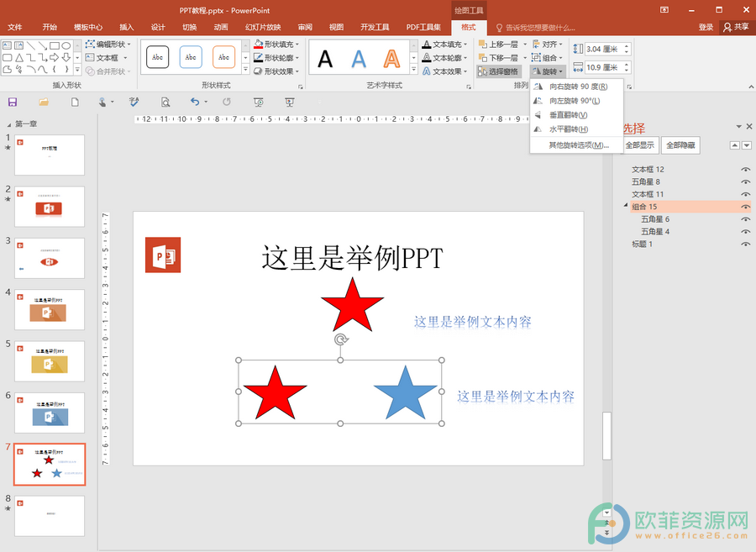Click the 共享 share button
Viewport: 756px width, 552px height.
pos(736,28)
